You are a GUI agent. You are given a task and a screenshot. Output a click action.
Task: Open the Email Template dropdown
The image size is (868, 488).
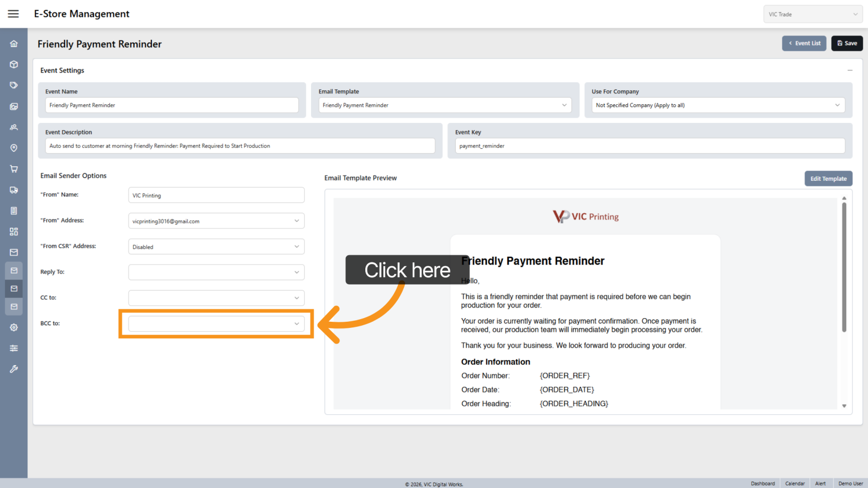click(x=445, y=105)
